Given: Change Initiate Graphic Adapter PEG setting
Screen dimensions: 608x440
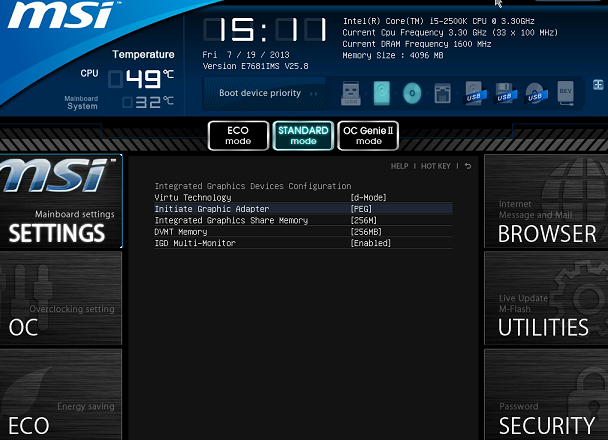Looking at the screenshot, I should 361,209.
